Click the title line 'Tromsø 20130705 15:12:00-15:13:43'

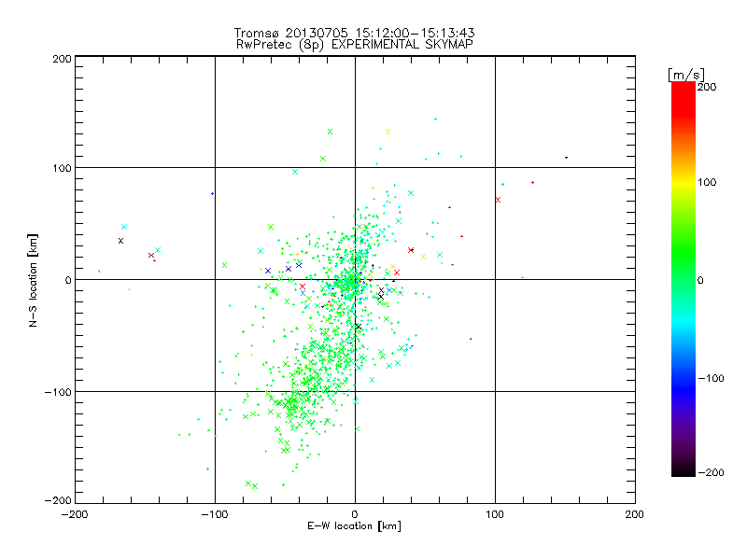(354, 33)
